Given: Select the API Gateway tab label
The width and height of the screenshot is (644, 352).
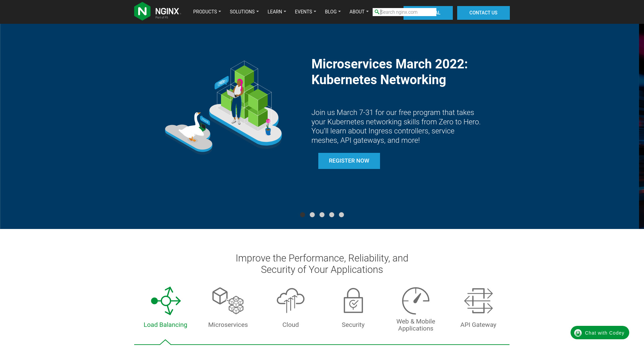Looking at the screenshot, I should [x=478, y=325].
